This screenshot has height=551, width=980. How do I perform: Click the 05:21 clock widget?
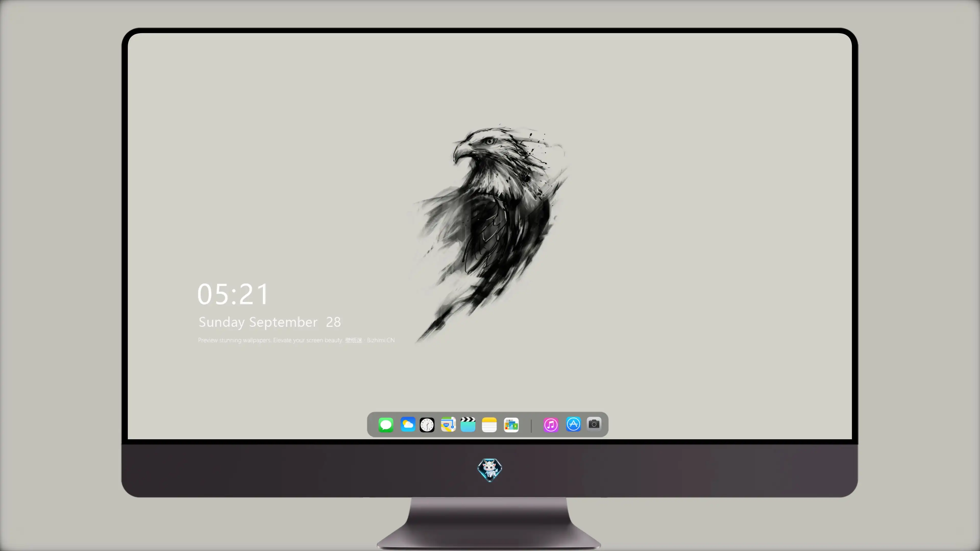[x=233, y=294]
